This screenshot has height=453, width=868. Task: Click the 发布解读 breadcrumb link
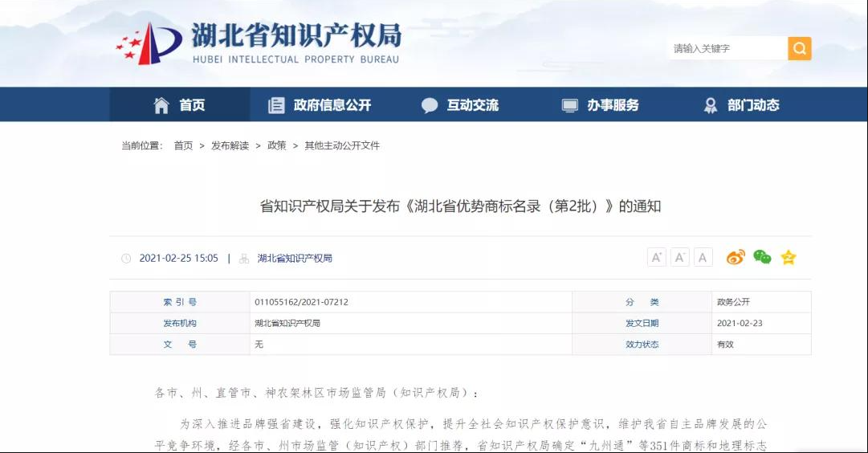[230, 146]
